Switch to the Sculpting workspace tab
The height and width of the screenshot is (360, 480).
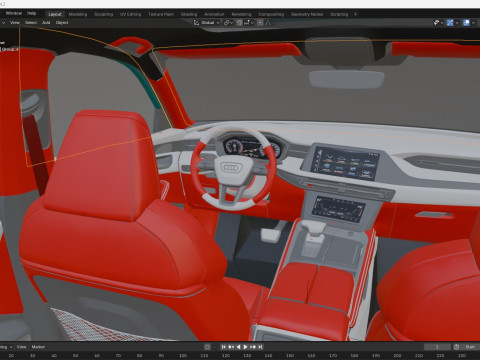tap(103, 14)
